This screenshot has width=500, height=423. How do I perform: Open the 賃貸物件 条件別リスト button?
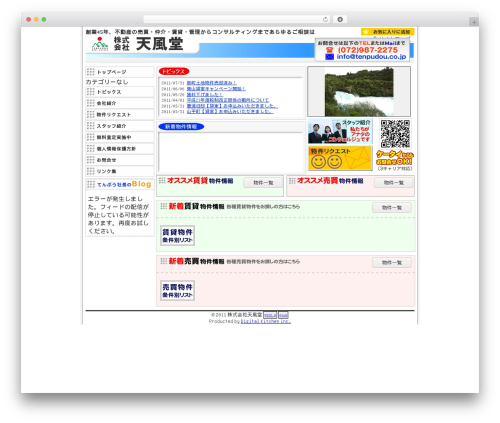177,236
